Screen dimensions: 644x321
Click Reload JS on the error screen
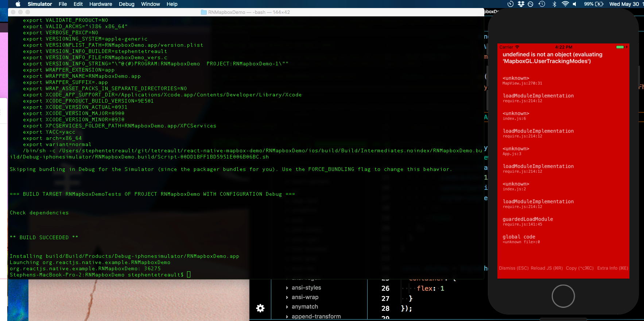(547, 268)
